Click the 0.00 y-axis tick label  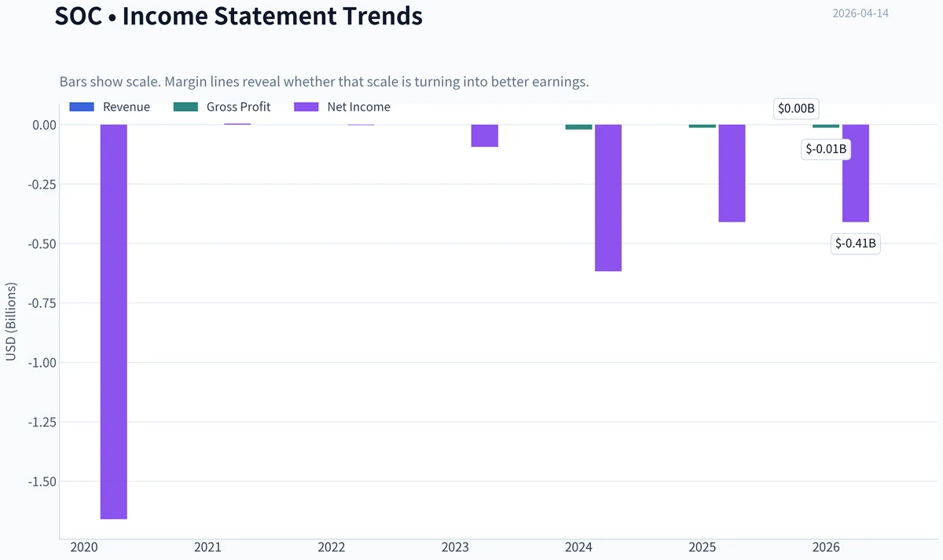(x=44, y=125)
